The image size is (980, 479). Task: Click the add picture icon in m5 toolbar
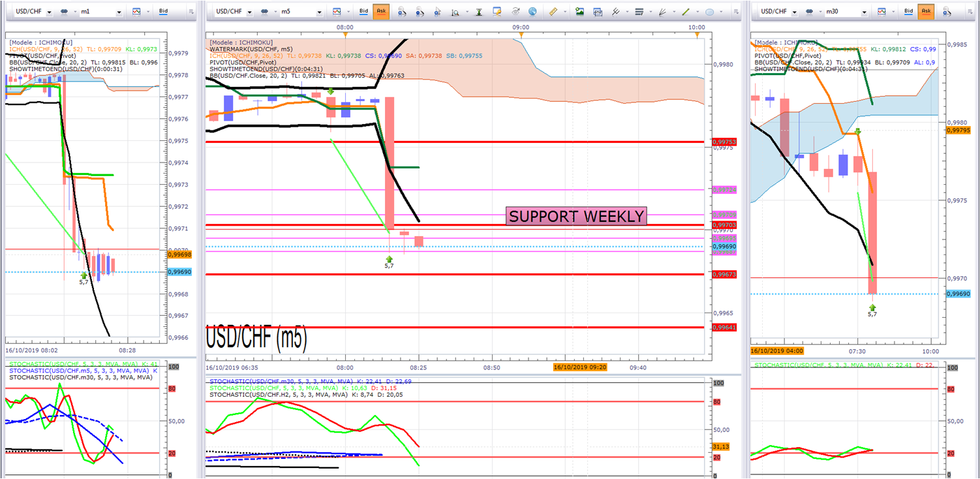click(x=579, y=12)
